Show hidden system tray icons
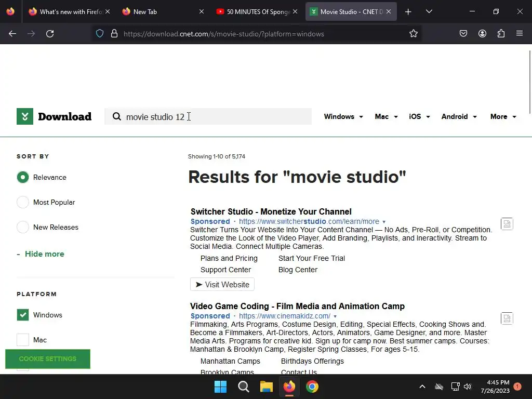Viewport: 532px width, 399px height. tap(422, 387)
